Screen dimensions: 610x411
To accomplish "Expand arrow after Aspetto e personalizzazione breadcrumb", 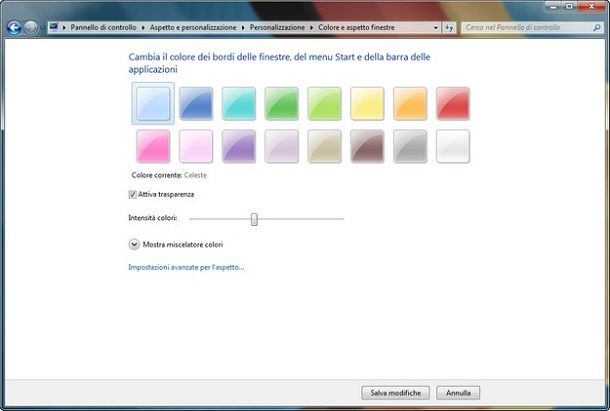I will 243,28.
